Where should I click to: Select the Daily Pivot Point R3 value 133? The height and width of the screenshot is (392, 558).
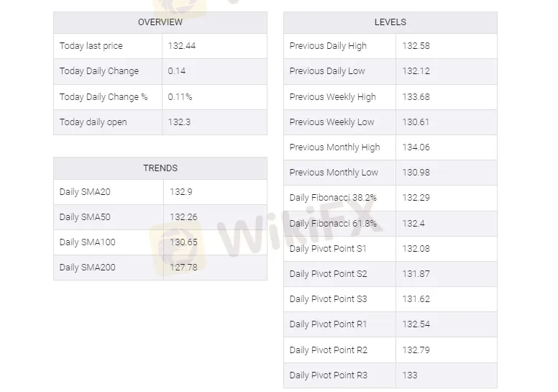click(x=410, y=375)
